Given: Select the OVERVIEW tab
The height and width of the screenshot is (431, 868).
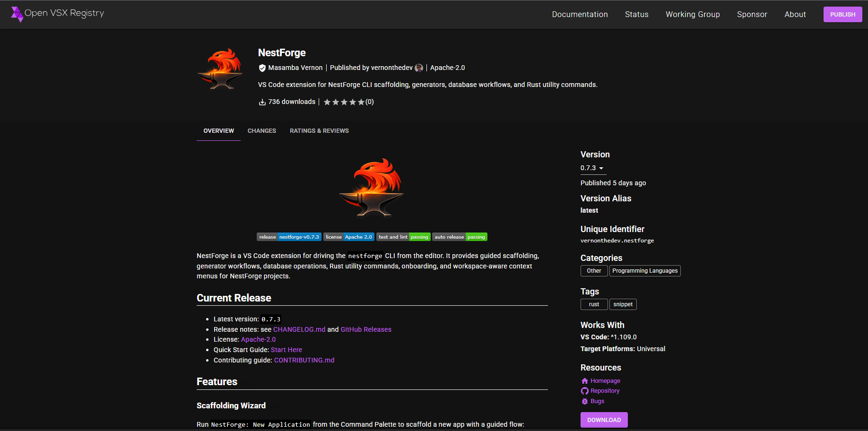Looking at the screenshot, I should [x=218, y=131].
